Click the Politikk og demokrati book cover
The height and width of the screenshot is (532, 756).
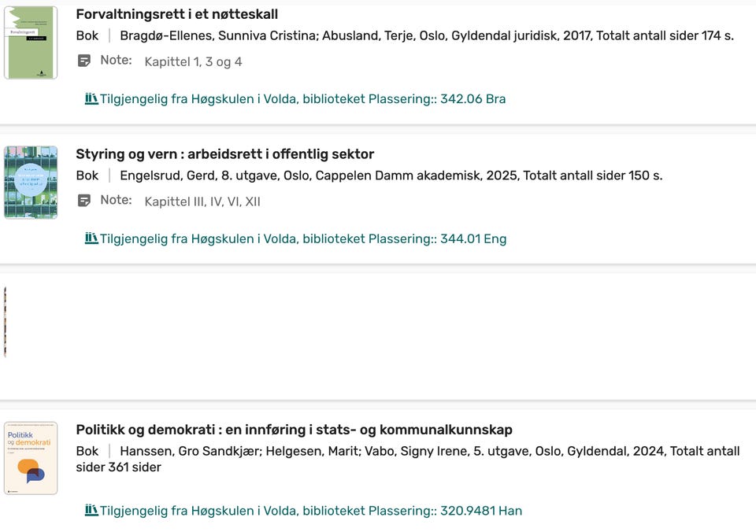pyautogui.click(x=31, y=458)
